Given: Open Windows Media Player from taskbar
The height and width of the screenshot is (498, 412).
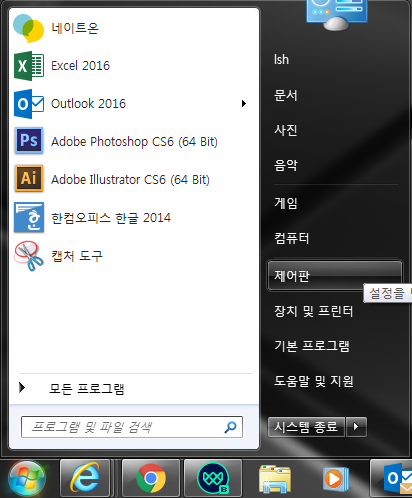Looking at the screenshot, I should [x=336, y=479].
